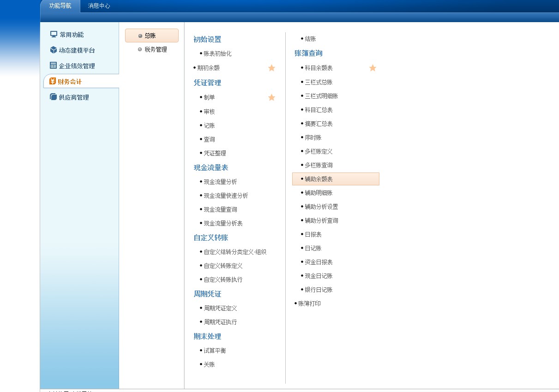
Task: Open the 银行日记账 link
Action: coord(319,290)
